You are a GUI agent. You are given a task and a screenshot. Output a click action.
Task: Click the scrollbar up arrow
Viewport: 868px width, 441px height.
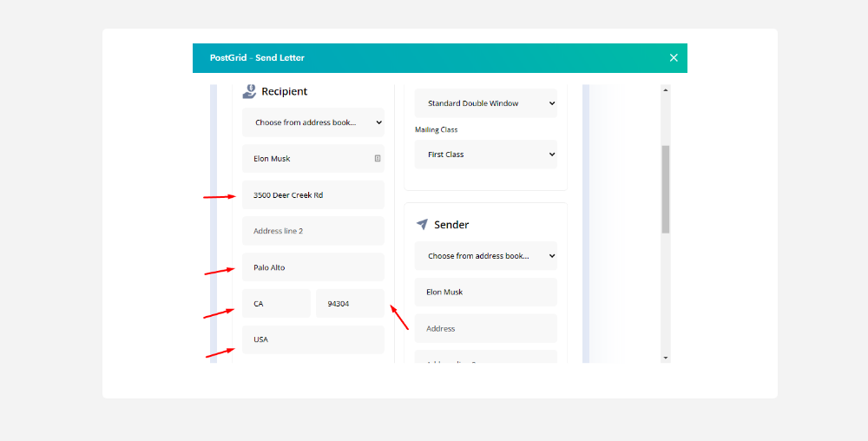click(666, 89)
